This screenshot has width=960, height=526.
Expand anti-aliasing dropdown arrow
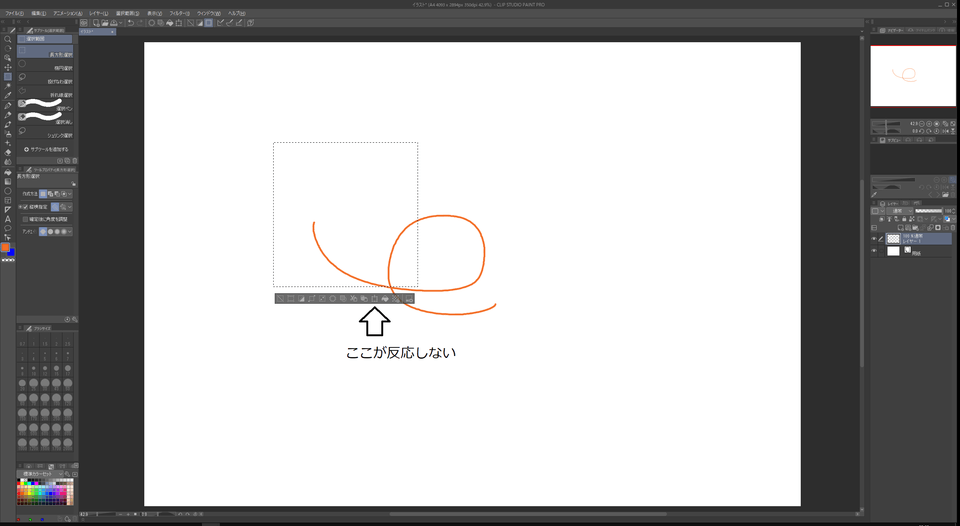pos(70,231)
